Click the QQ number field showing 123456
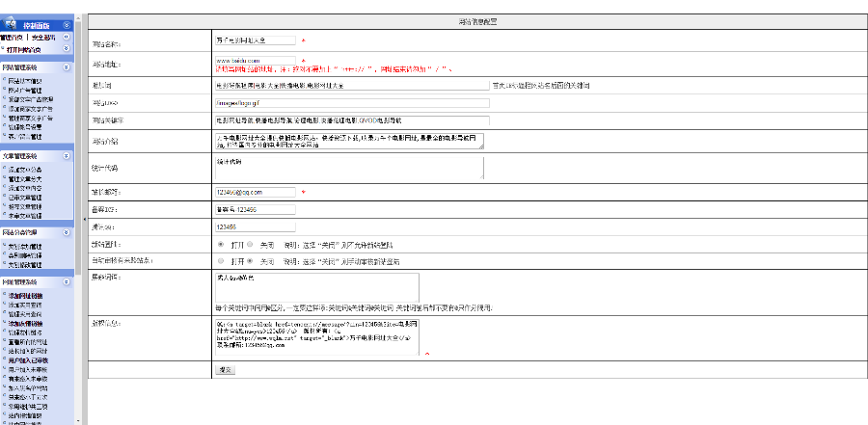The height and width of the screenshot is (425, 868). click(x=256, y=226)
